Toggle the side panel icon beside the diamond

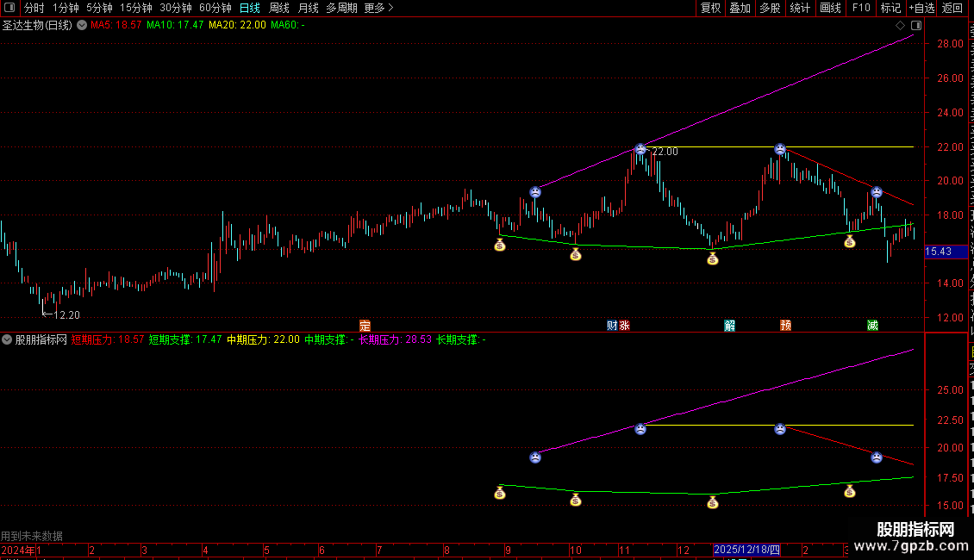(916, 26)
